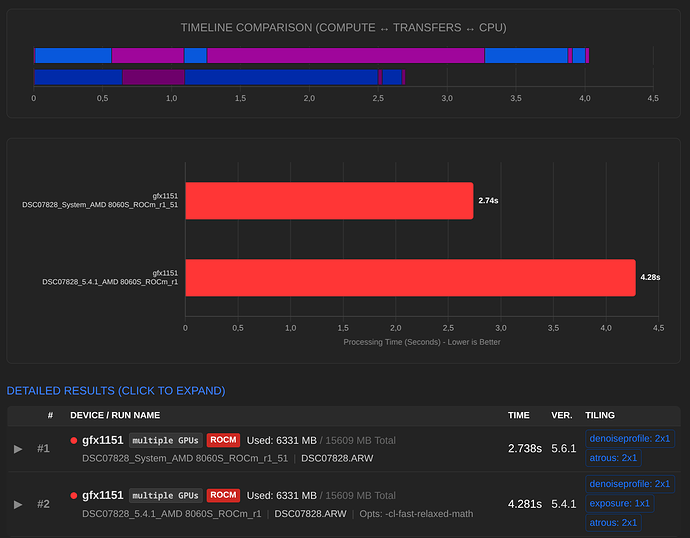Click the first blue segment of the top timeline
690x538 pixels.
pyautogui.click(x=73, y=55)
